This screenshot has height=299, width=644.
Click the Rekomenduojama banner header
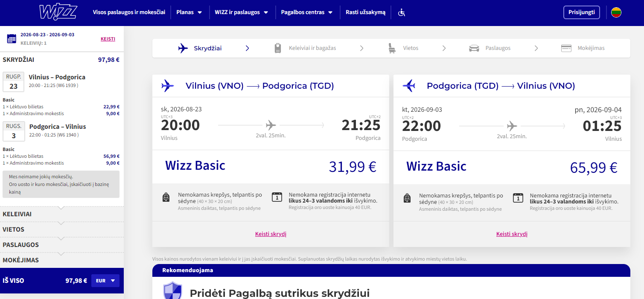tap(391, 270)
